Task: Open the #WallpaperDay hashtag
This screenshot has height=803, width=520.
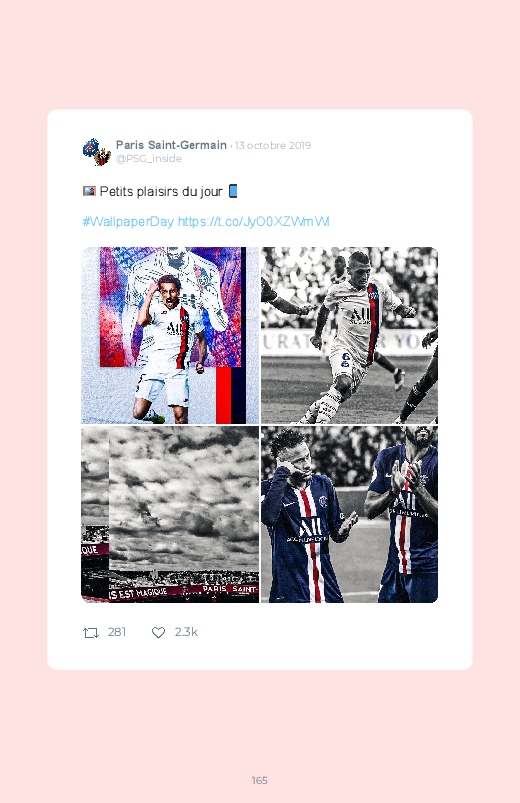Action: click(128, 221)
